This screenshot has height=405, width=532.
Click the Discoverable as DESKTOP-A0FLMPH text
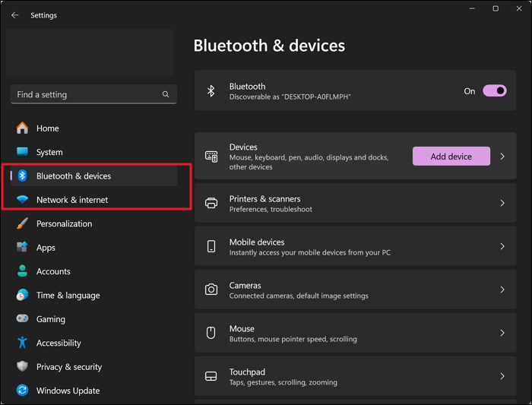pyautogui.click(x=290, y=97)
